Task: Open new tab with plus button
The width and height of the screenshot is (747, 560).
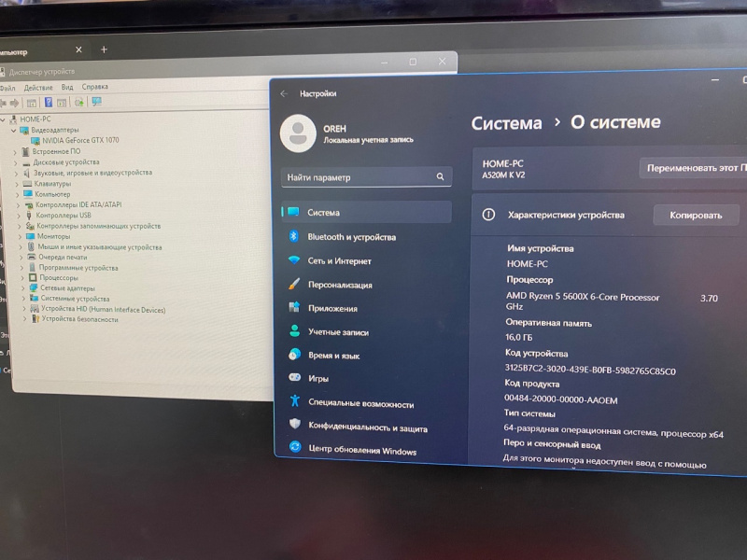Action: pyautogui.click(x=104, y=49)
